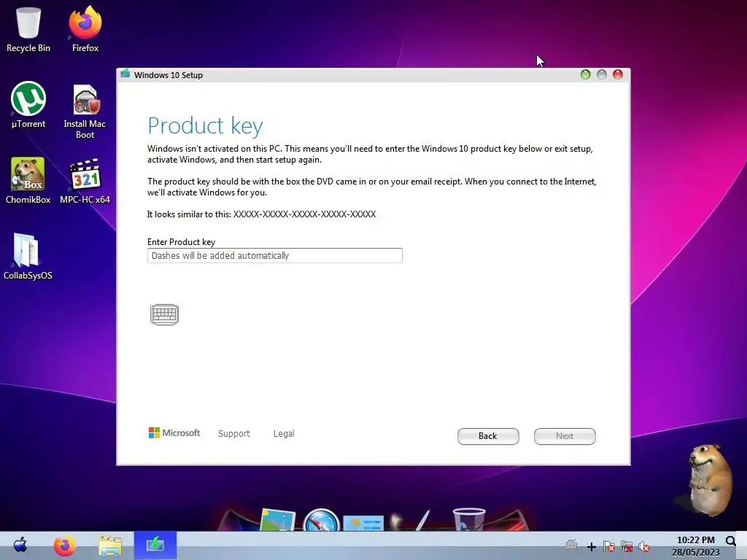Click the Back button
747x560 pixels.
tap(488, 436)
